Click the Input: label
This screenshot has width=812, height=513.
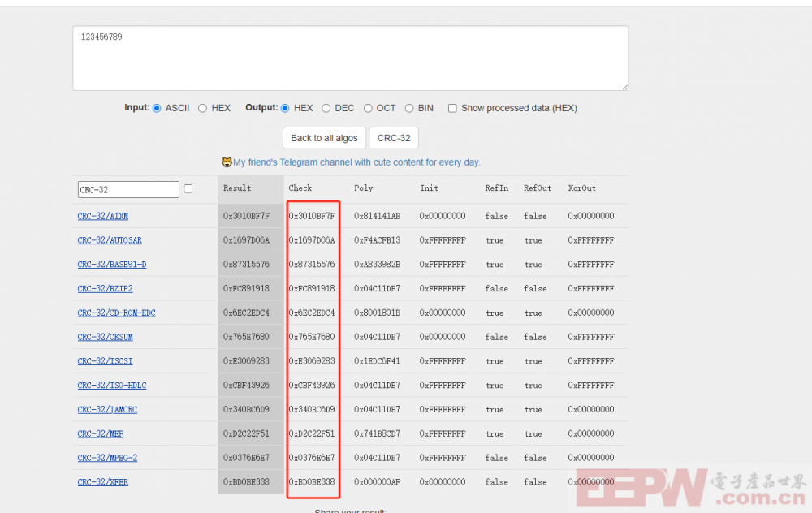pos(136,108)
